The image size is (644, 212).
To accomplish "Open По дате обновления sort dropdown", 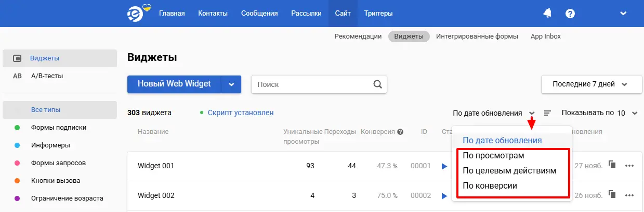I will coord(493,113).
